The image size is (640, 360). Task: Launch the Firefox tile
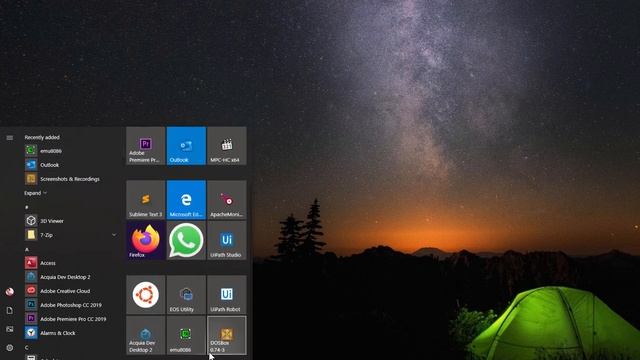click(x=146, y=240)
